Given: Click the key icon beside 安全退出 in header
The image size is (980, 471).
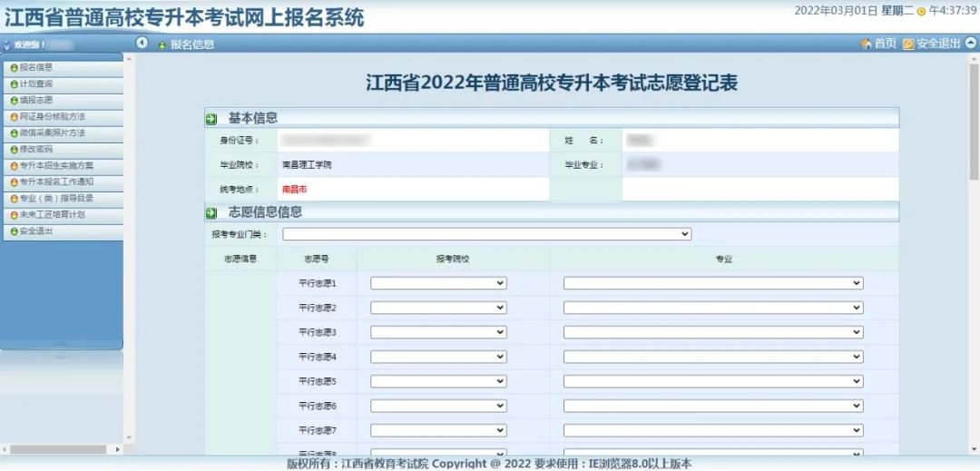Looking at the screenshot, I should 908,44.
